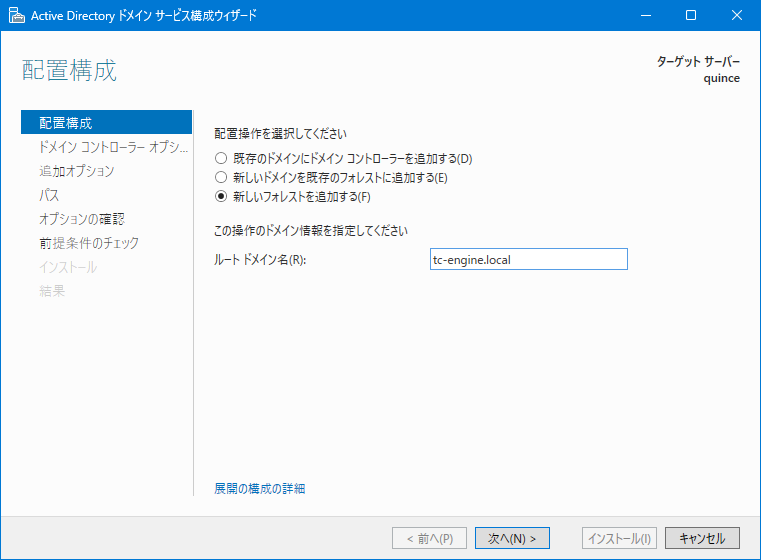This screenshot has height=560, width=761.
Task: Click the 配置操作を選択してください text
Action: pyautogui.click(x=281, y=133)
